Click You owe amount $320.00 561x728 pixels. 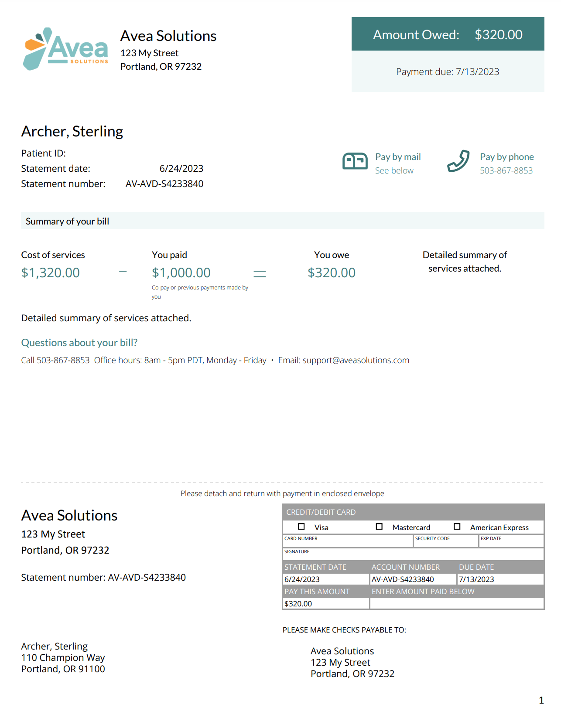332,272
